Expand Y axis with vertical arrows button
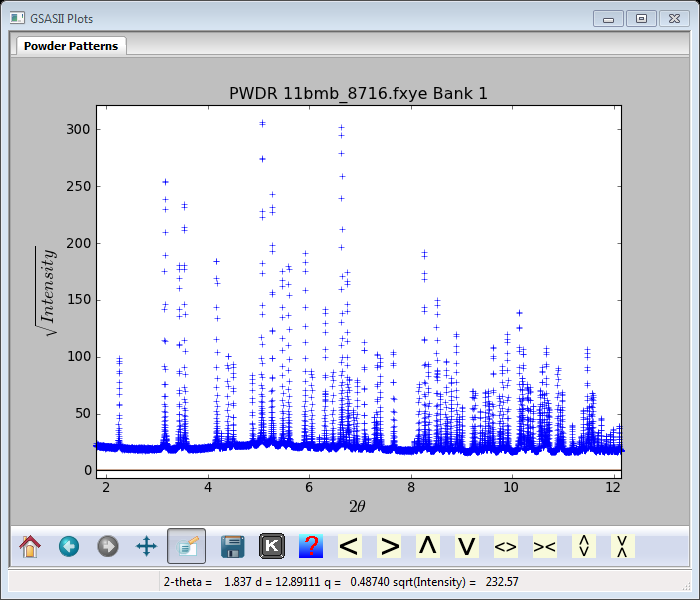Screen dimensions: 700x600 point(584,546)
